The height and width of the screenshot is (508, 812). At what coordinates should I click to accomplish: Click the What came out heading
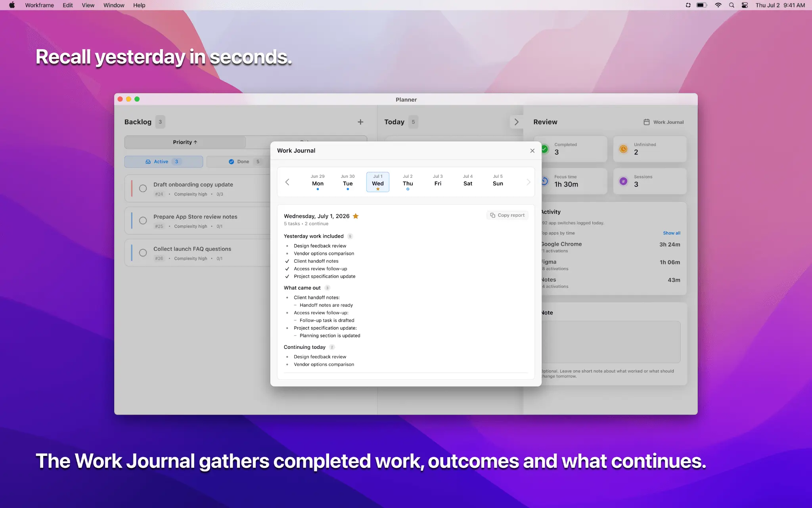click(x=302, y=288)
